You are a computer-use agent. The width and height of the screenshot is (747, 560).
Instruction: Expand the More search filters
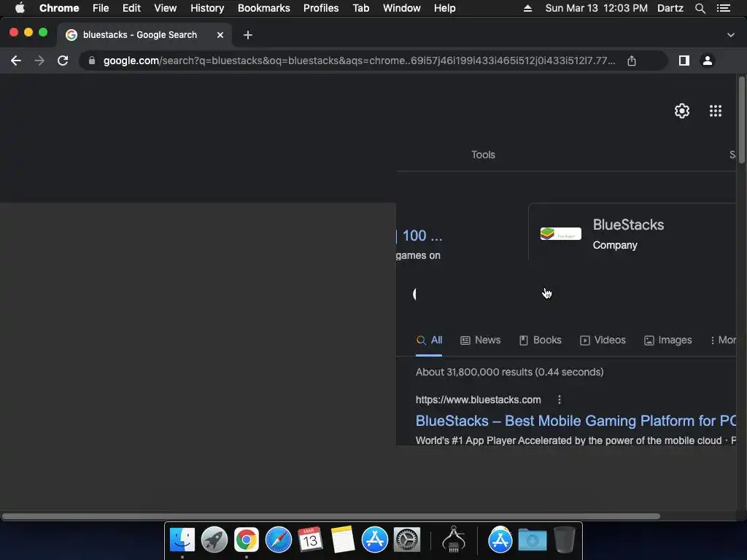coord(723,340)
